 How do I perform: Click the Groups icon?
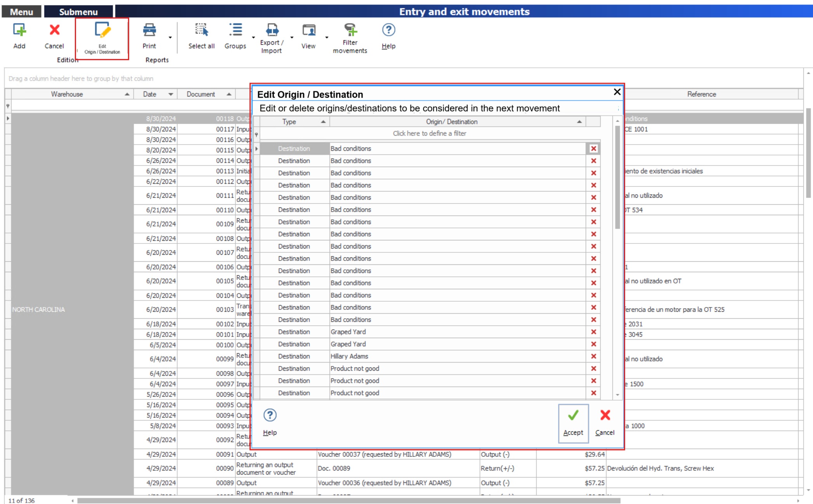235,30
